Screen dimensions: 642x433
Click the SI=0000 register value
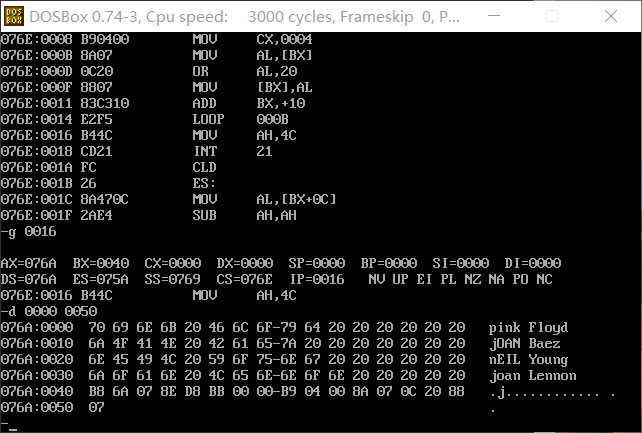click(461, 263)
